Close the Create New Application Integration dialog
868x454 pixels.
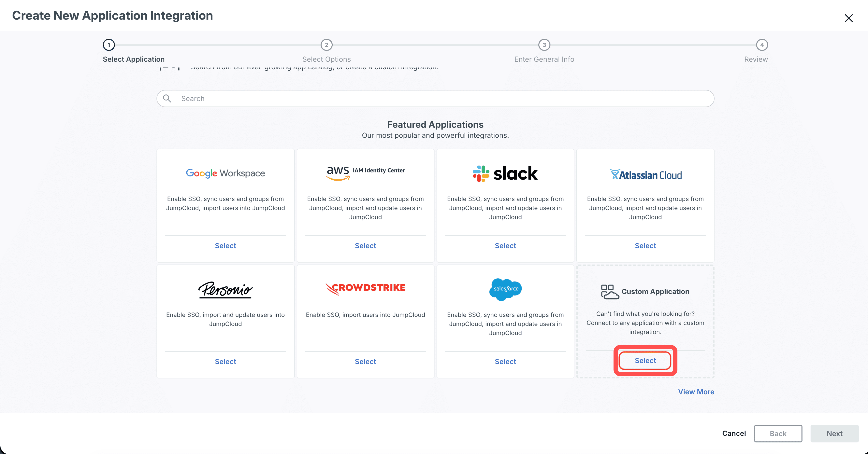coord(848,18)
